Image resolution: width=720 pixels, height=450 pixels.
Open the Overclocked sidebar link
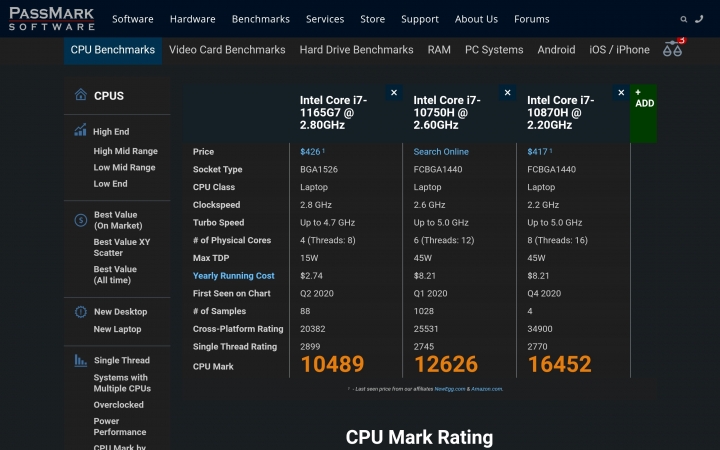pos(118,405)
